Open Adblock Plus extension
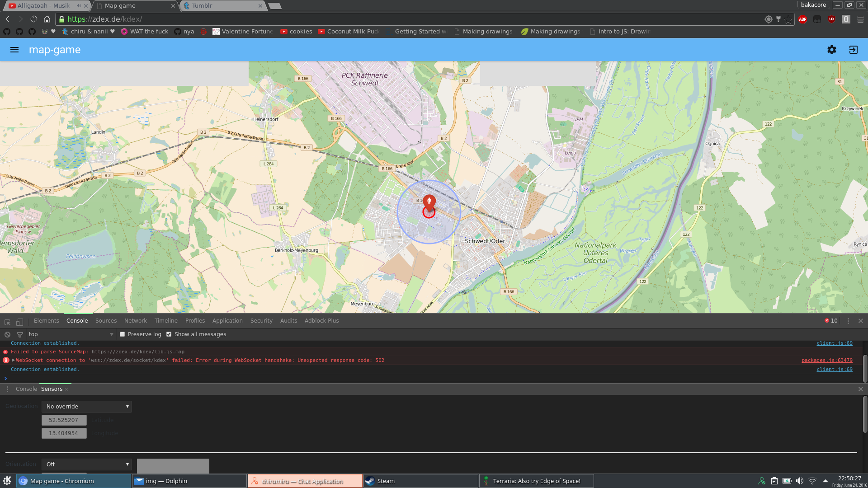 [x=803, y=19]
